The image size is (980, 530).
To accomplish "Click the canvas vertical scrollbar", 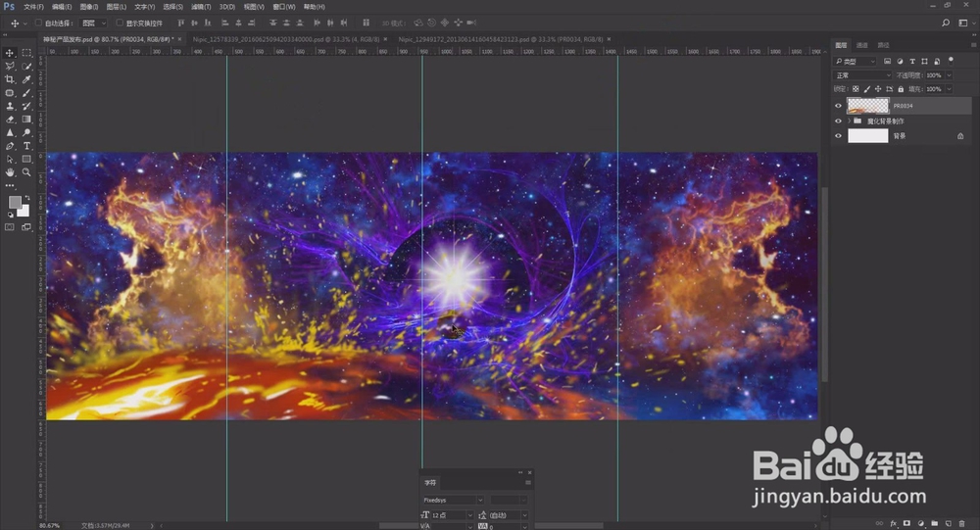I will [825, 284].
